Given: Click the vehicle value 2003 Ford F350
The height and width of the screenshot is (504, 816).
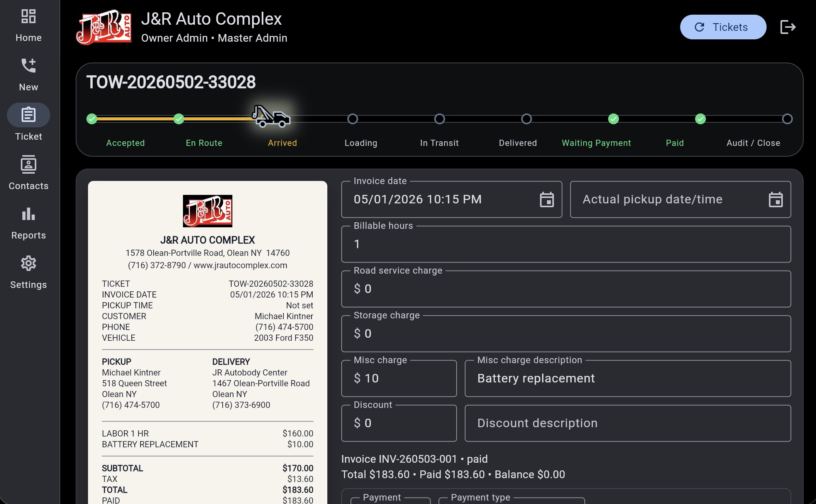Looking at the screenshot, I should [x=284, y=338].
